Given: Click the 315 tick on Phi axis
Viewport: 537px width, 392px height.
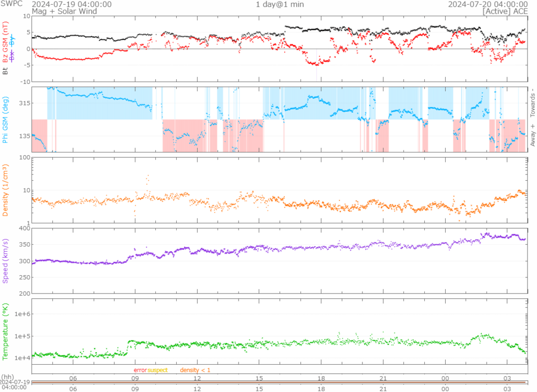Looking at the screenshot, I should (24, 103).
